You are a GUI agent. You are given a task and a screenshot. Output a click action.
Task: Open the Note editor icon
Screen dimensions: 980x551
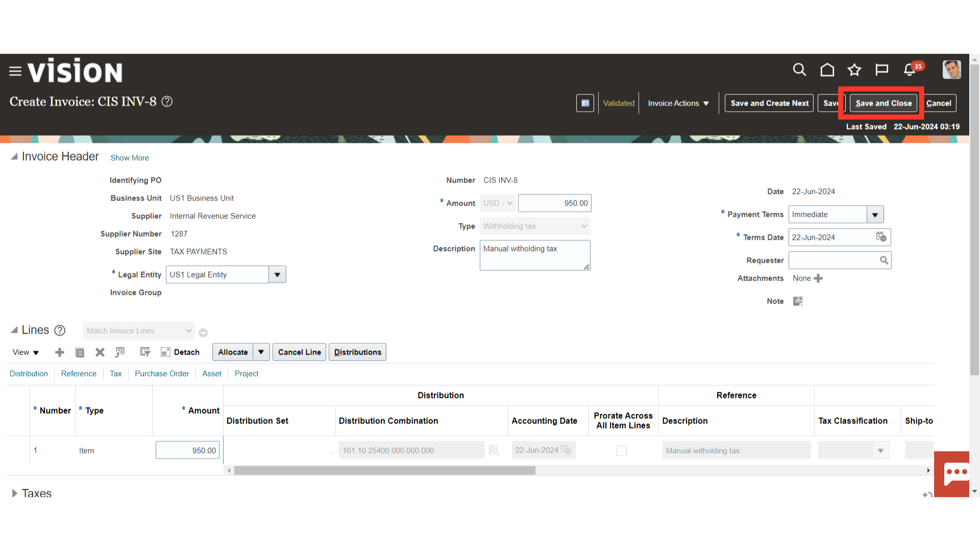[798, 301]
